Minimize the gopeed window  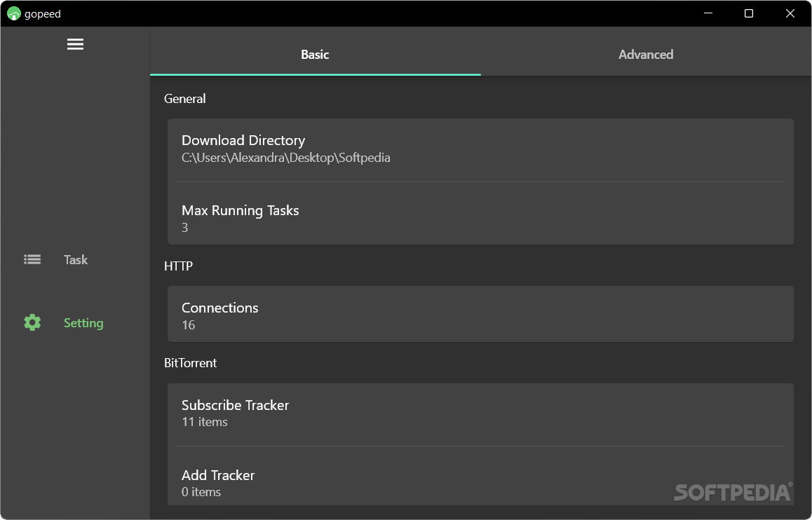[x=708, y=13]
